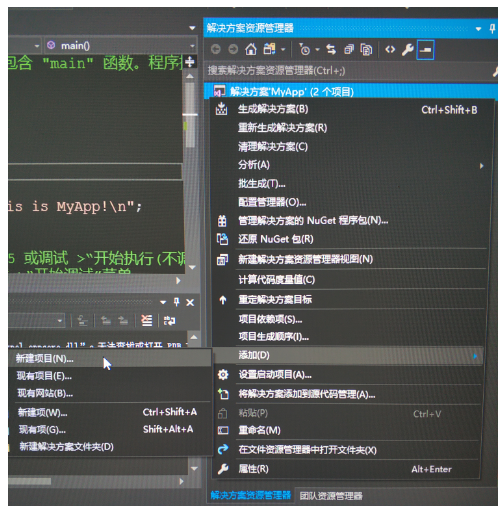Pin the output panel

177,302
